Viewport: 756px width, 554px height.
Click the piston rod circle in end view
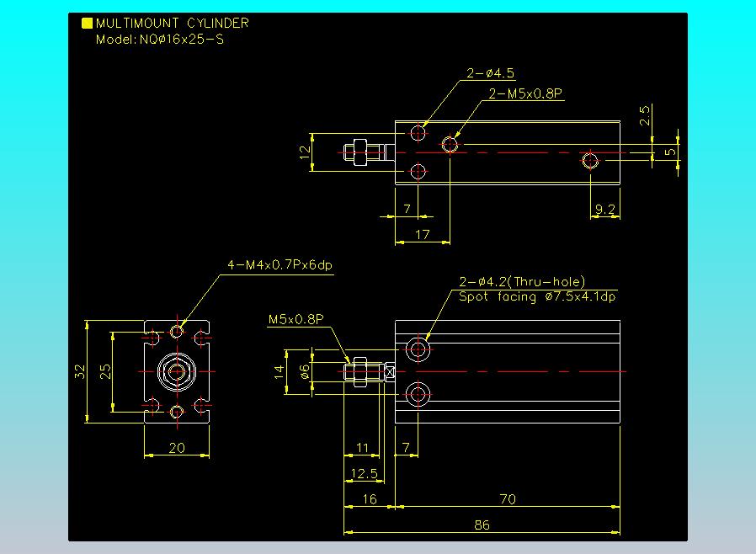pyautogui.click(x=177, y=372)
